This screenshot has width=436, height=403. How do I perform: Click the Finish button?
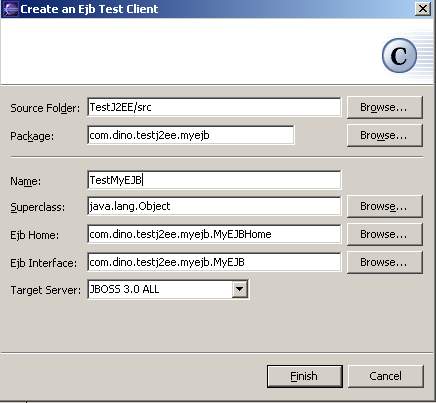pyautogui.click(x=305, y=376)
